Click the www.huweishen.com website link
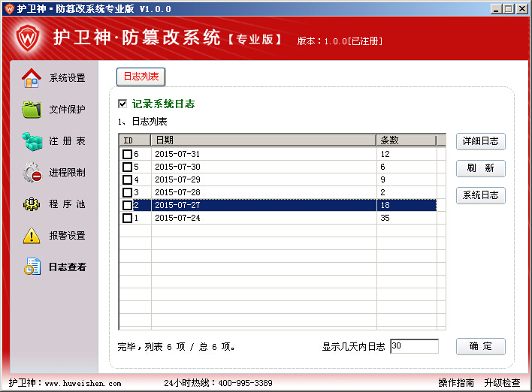Image resolution: width=532 pixels, height=392 pixels. point(83,384)
